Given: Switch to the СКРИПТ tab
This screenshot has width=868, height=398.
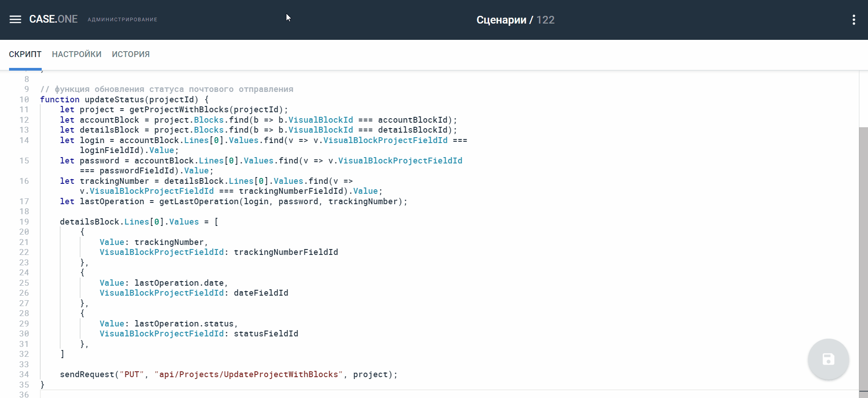Looking at the screenshot, I should 25,54.
